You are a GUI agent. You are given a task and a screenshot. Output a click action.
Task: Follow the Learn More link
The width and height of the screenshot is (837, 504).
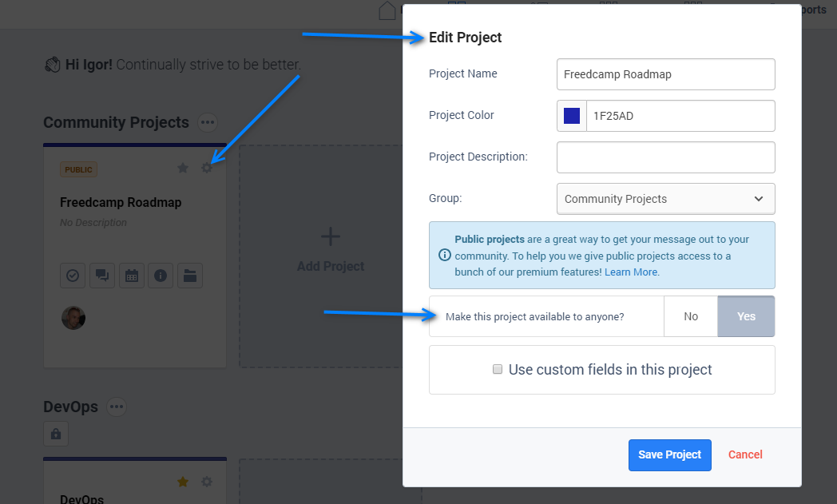pos(631,272)
